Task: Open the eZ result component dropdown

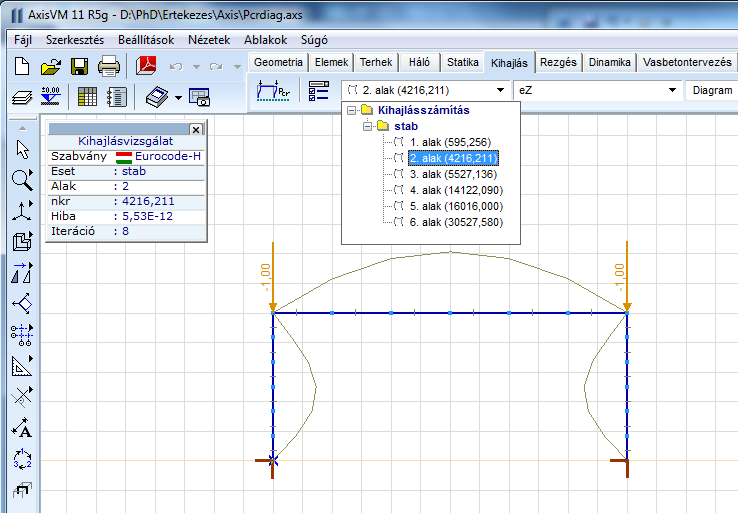Action: pyautogui.click(x=597, y=90)
